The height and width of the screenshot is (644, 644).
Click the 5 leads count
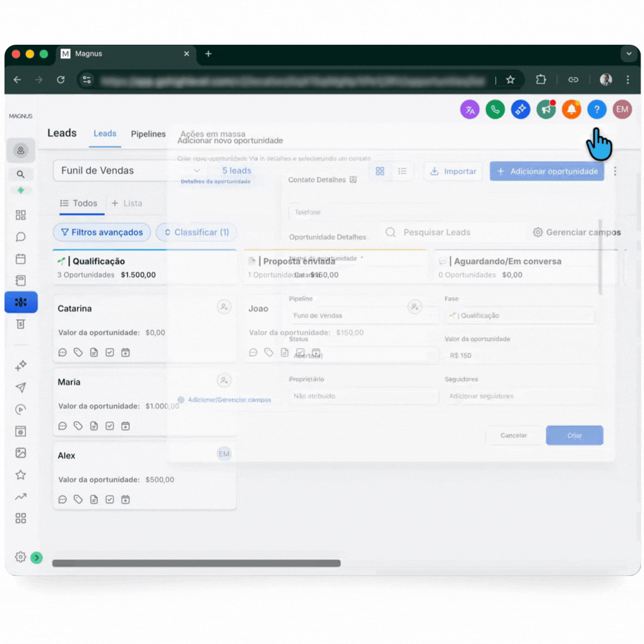pyautogui.click(x=236, y=171)
